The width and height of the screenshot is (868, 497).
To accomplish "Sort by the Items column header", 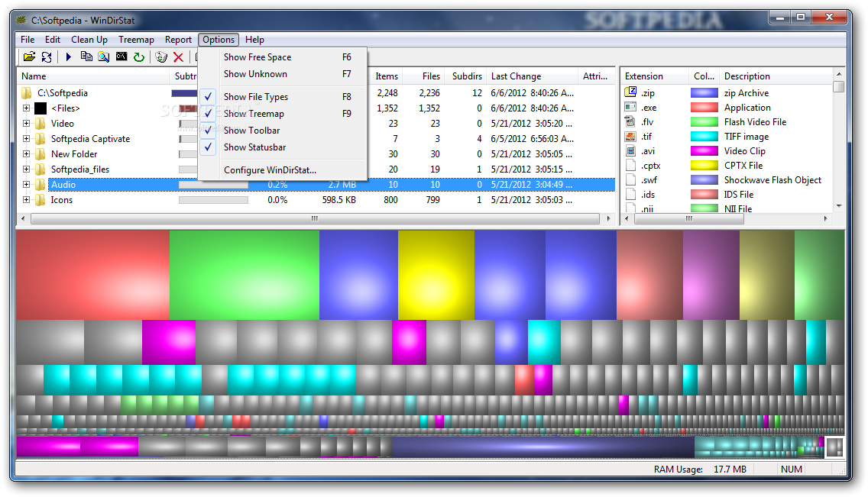I will (x=386, y=76).
